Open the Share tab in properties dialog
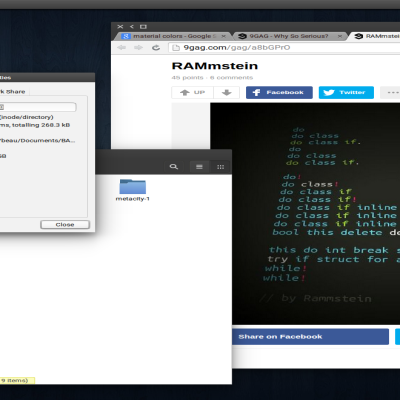400x400 pixels. click(13, 92)
